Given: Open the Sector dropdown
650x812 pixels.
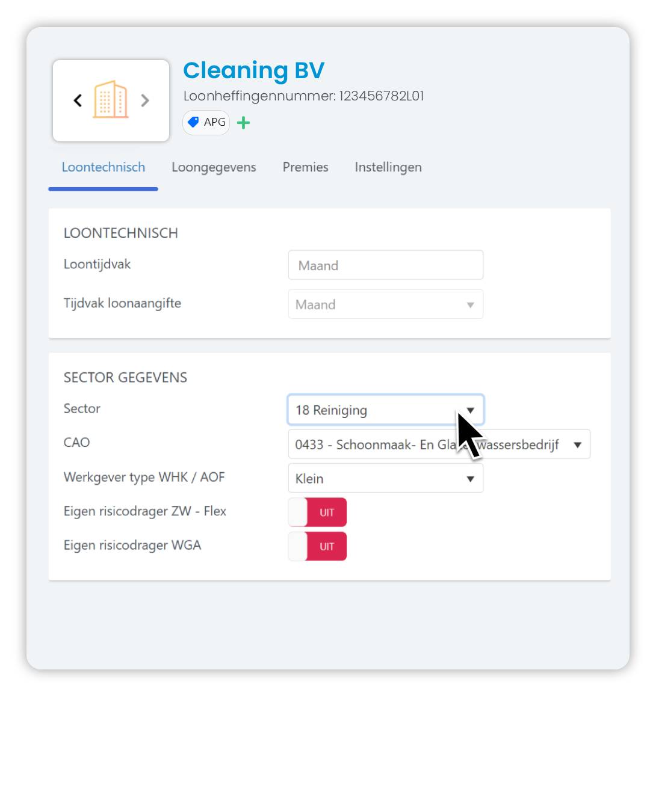Looking at the screenshot, I should [x=385, y=410].
